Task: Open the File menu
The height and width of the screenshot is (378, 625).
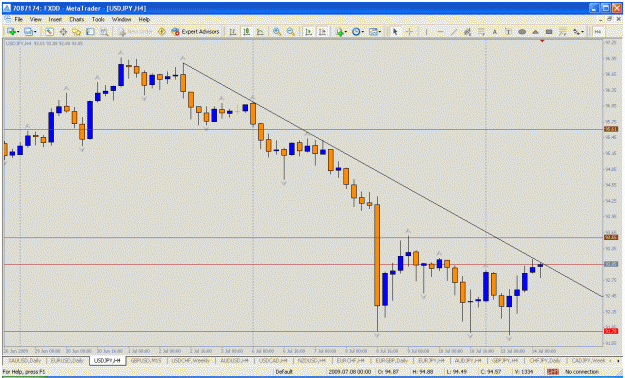Action: click(x=18, y=19)
